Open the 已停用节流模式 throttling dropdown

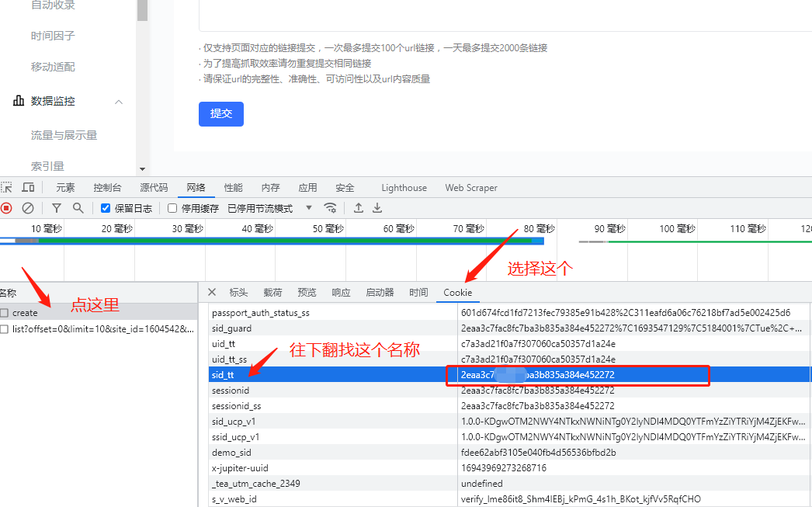pos(264,207)
